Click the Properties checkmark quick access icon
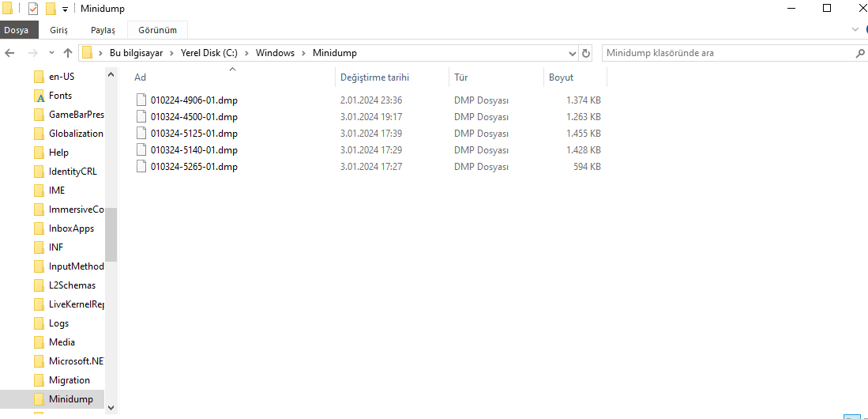This screenshot has height=419, width=868. pyautogui.click(x=33, y=9)
